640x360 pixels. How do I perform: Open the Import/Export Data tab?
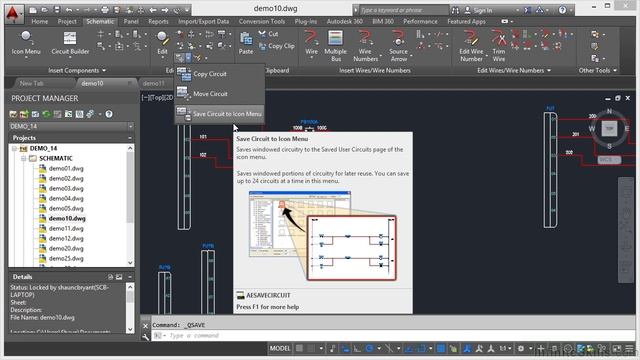pyautogui.click(x=203, y=22)
